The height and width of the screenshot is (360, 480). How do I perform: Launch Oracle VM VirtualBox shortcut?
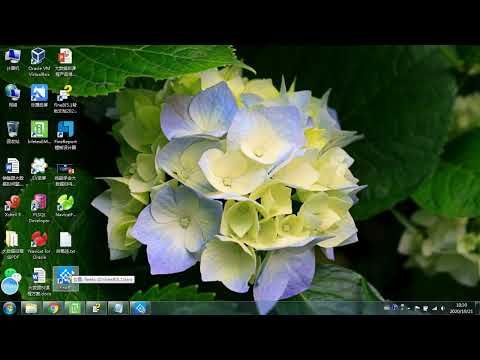click(39, 62)
